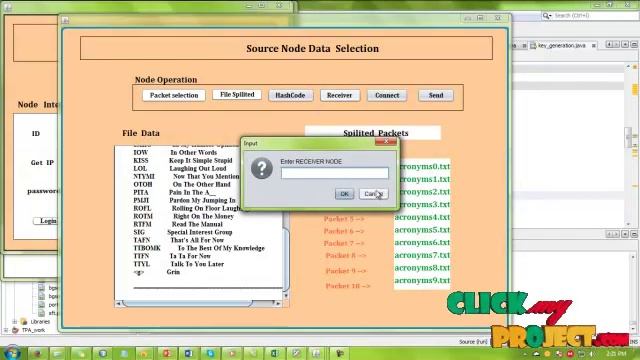Click the KISS row in File Data
The height and width of the screenshot is (360, 640).
(x=183, y=160)
